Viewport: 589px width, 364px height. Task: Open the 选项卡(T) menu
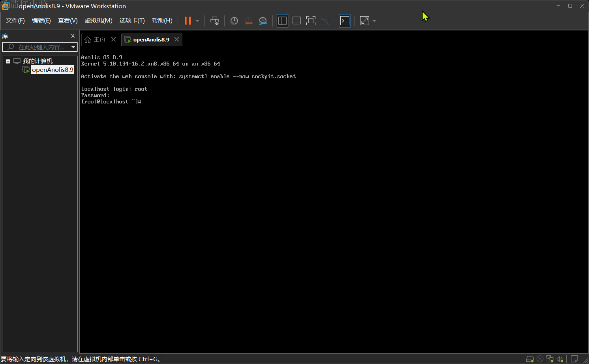point(132,21)
